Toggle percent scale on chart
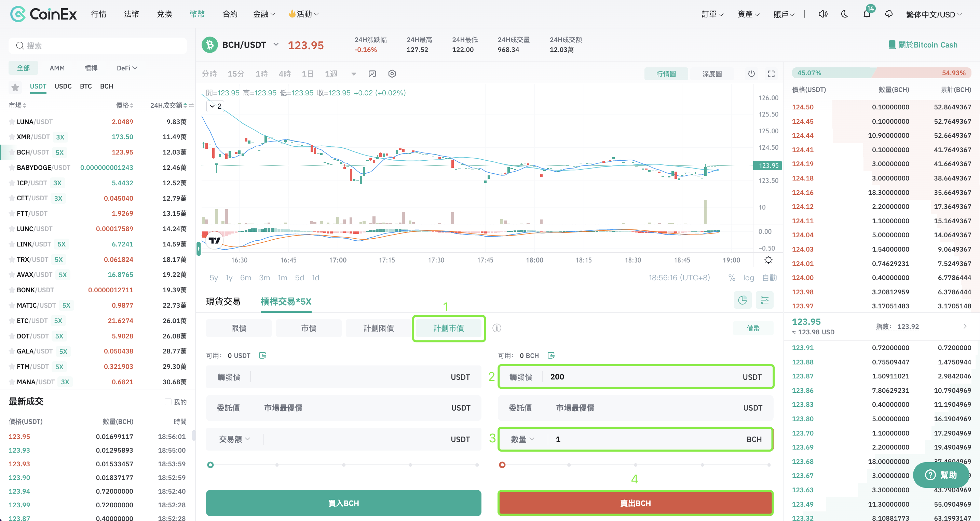The image size is (980, 521). [732, 278]
